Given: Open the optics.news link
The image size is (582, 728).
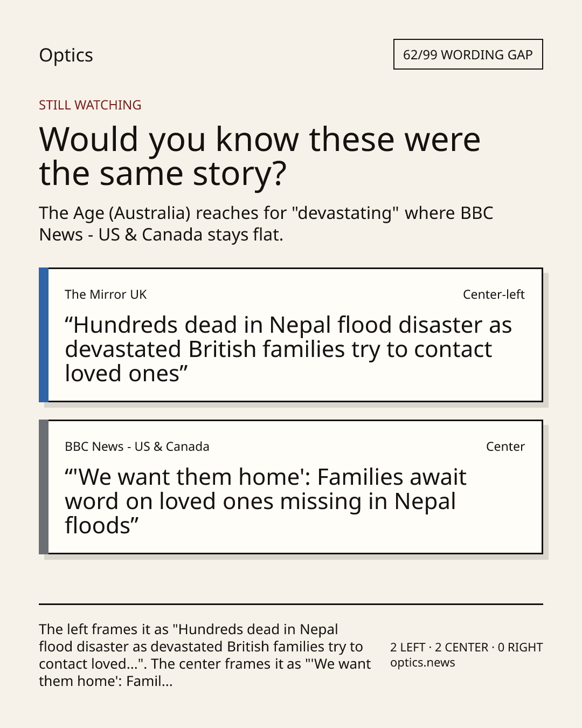Looking at the screenshot, I should tap(422, 663).
